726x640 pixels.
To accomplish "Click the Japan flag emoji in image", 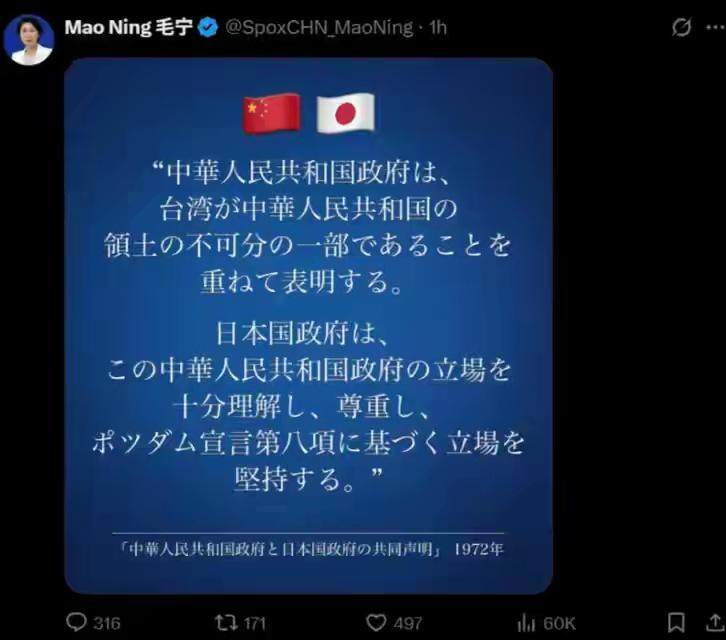I will pyautogui.click(x=345, y=113).
